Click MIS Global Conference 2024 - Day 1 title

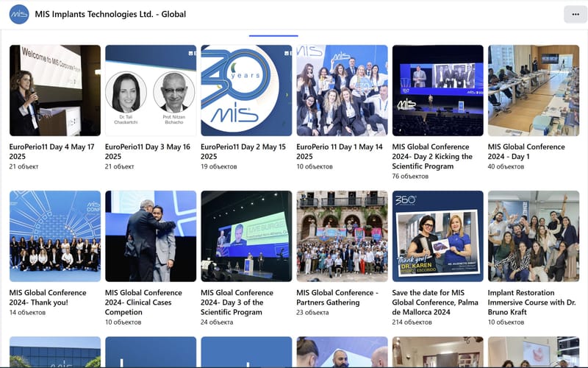(526, 152)
